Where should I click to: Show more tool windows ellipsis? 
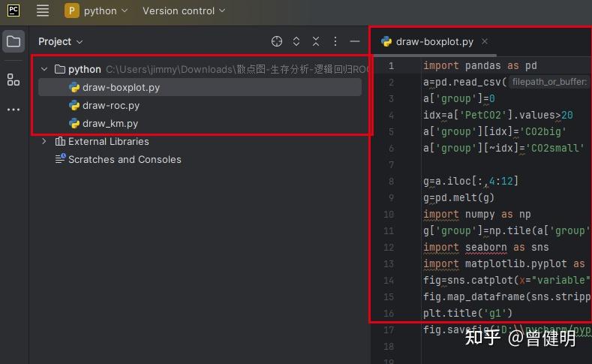point(14,110)
